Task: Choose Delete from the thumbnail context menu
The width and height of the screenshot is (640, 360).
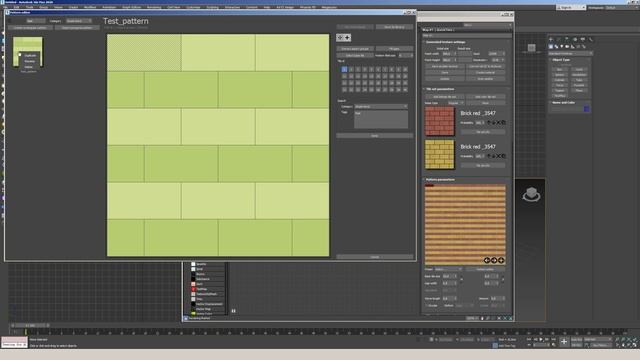Action: (29, 67)
